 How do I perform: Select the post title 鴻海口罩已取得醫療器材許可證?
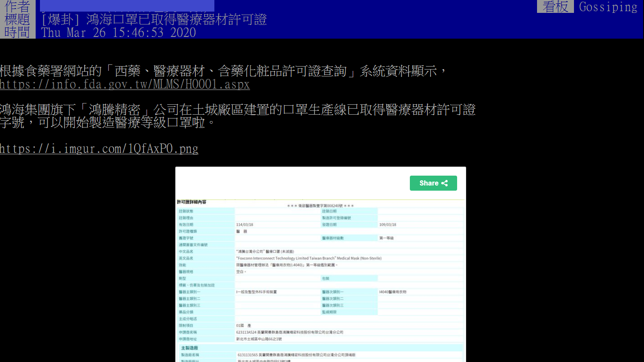(x=177, y=19)
